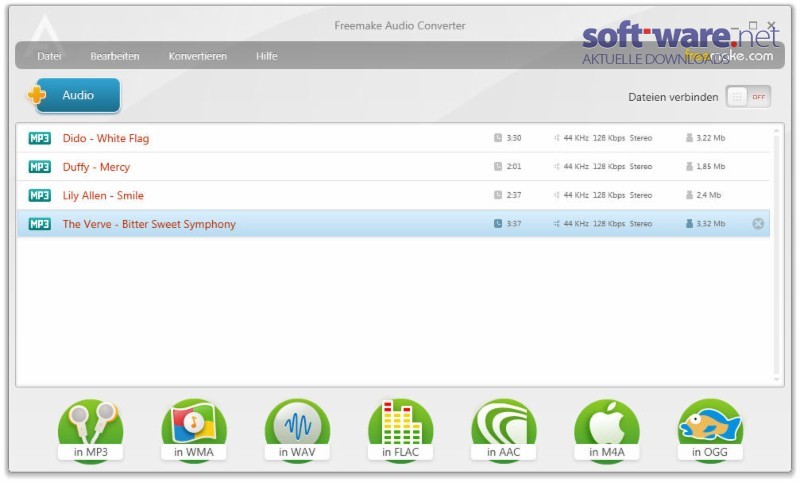Remove The Verve track with X icon
The height and width of the screenshot is (482, 800).
pos(758,223)
